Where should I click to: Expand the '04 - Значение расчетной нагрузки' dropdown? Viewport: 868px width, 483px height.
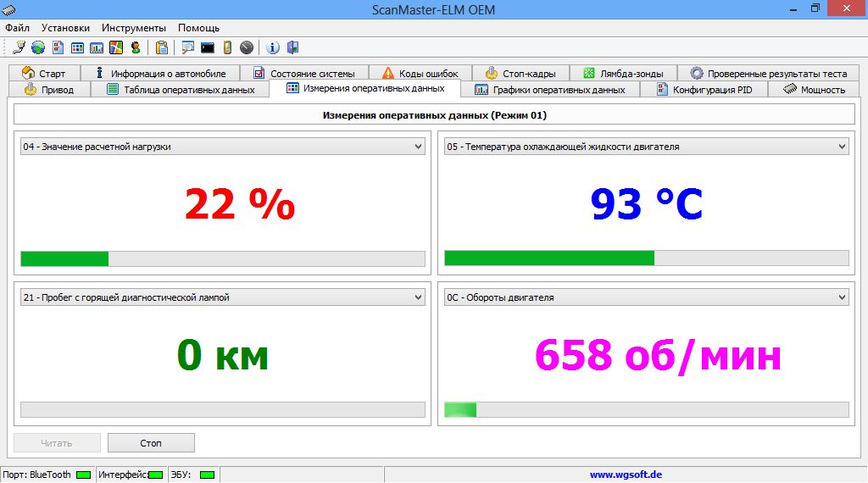(x=418, y=147)
